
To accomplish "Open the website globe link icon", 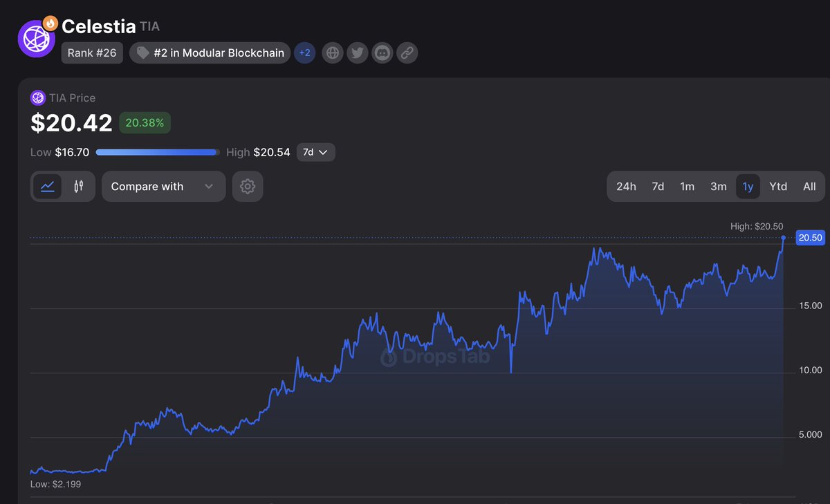I will pyautogui.click(x=333, y=53).
